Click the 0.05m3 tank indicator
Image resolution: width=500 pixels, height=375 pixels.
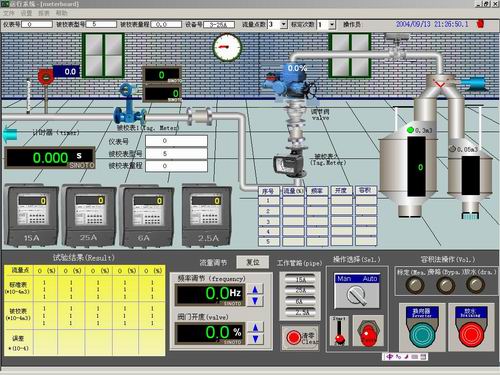click(452, 149)
